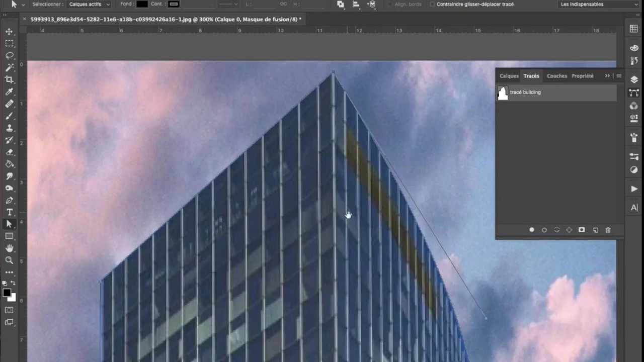Image resolution: width=644 pixels, height=362 pixels.
Task: Select the Healing Brush tool
Action: click(9, 104)
